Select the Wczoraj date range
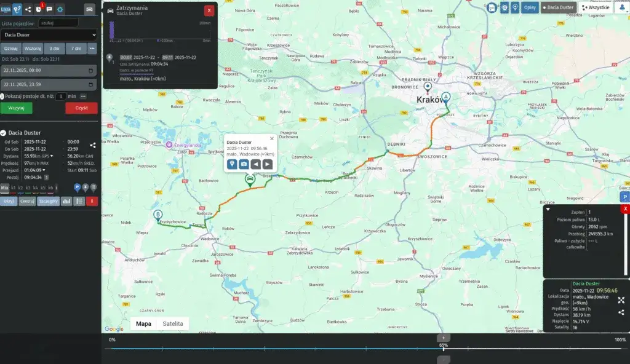The width and height of the screenshot is (630, 364). click(x=33, y=49)
